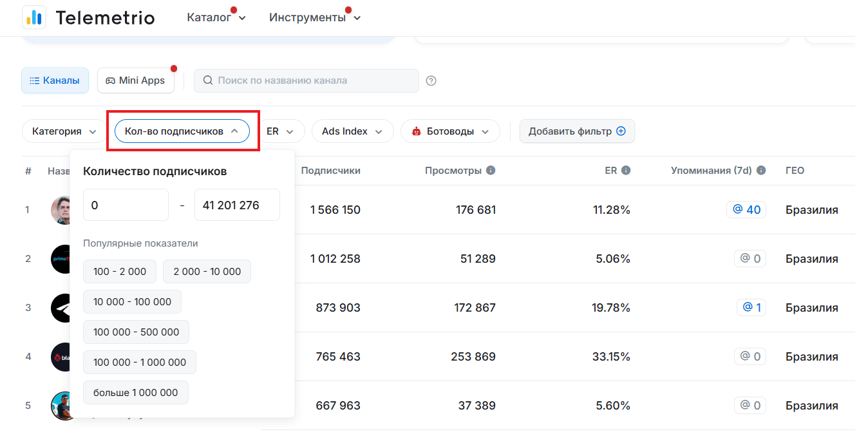
Task: Open the Инструменты menu
Action: click(x=314, y=17)
